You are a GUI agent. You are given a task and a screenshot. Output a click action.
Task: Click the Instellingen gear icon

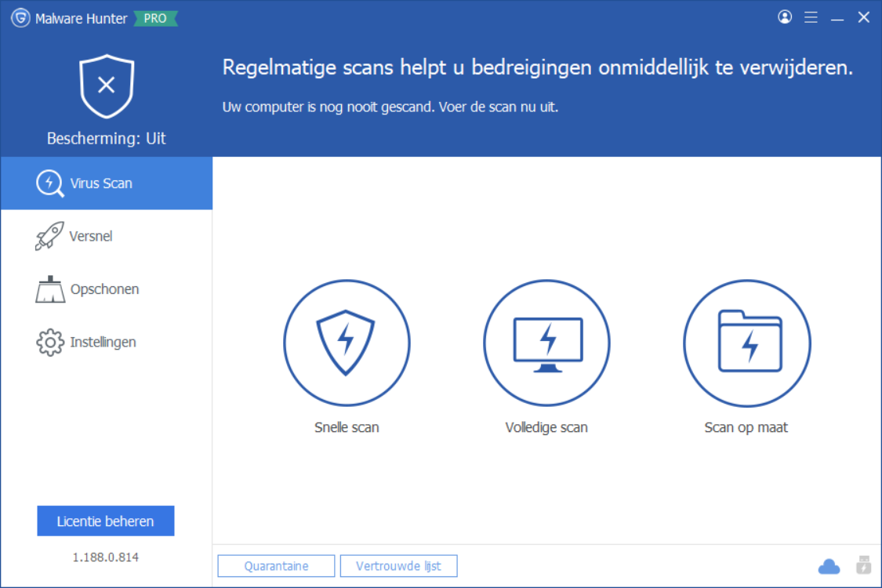click(50, 342)
